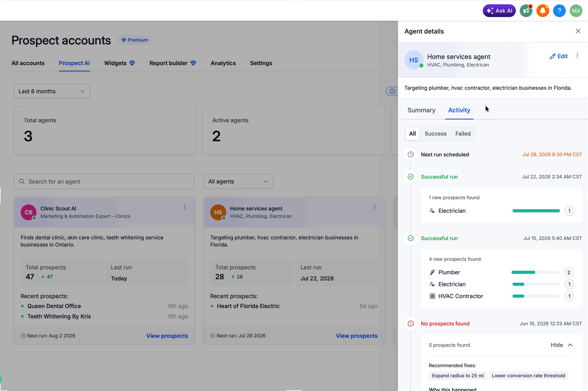The image size is (588, 391).
Task: Open the Report builder tab
Action: (169, 63)
